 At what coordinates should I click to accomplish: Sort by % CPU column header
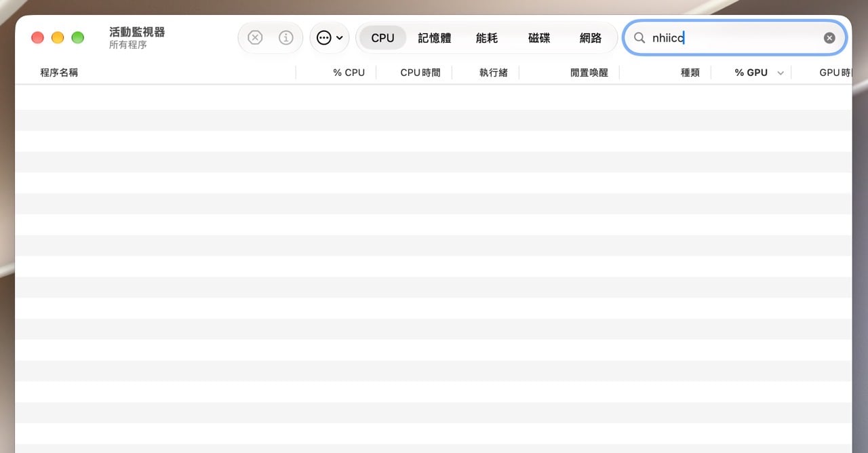click(x=349, y=73)
